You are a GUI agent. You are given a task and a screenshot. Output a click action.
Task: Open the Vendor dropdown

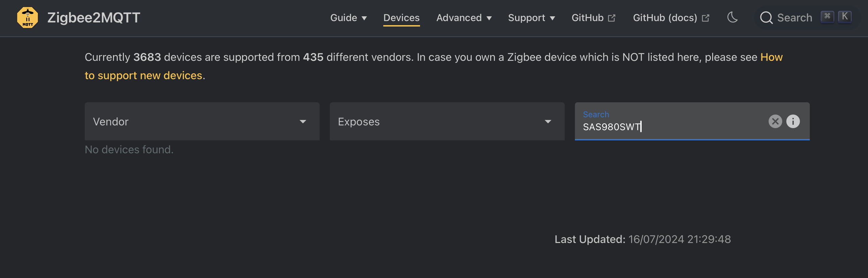click(202, 121)
